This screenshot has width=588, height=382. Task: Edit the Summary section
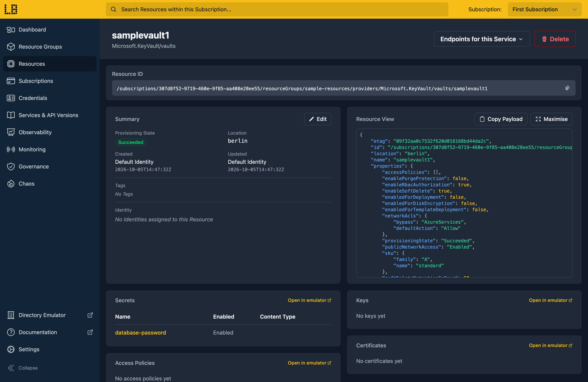pos(318,119)
